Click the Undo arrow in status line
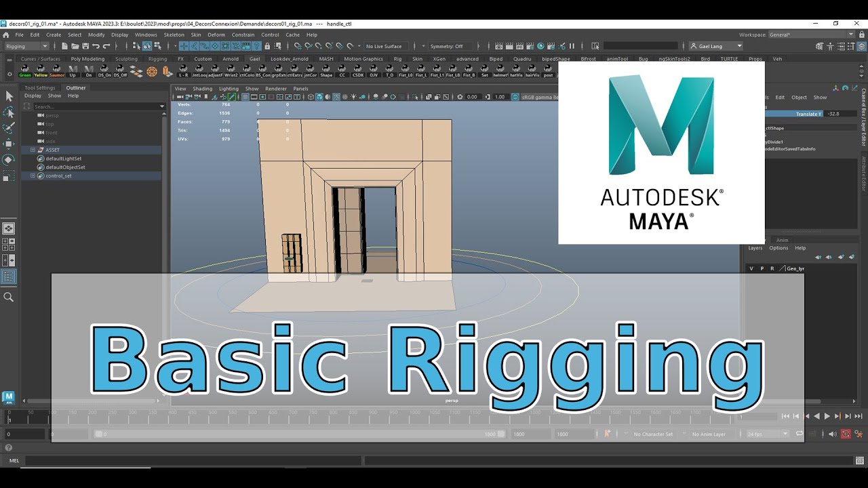This screenshot has height=488, width=868. tap(96, 46)
